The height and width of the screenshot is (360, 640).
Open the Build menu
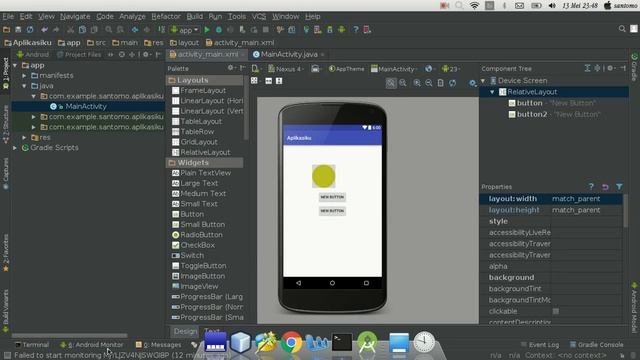coord(195,16)
